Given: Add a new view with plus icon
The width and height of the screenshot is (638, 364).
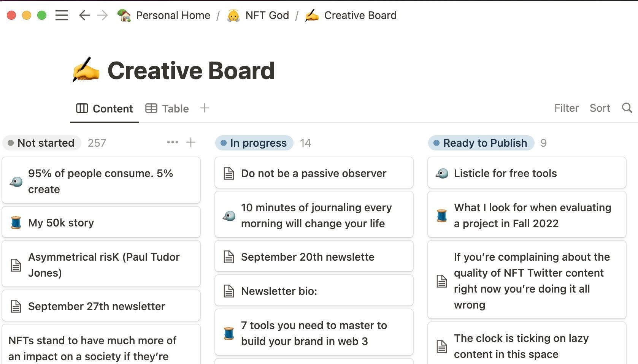Looking at the screenshot, I should point(205,108).
